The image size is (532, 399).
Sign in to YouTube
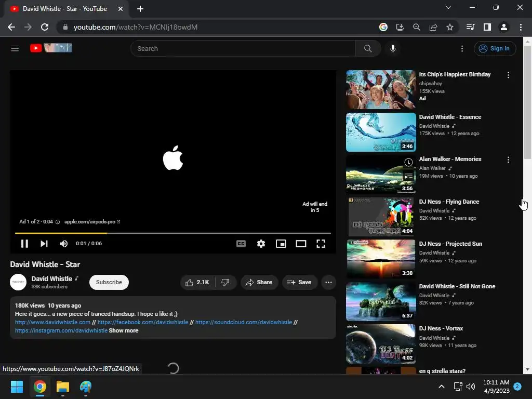pyautogui.click(x=495, y=48)
